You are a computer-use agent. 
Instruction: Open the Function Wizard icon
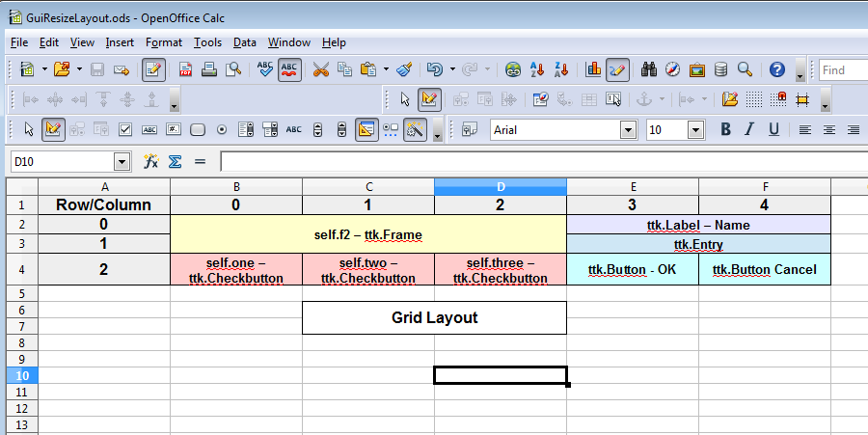[151, 162]
